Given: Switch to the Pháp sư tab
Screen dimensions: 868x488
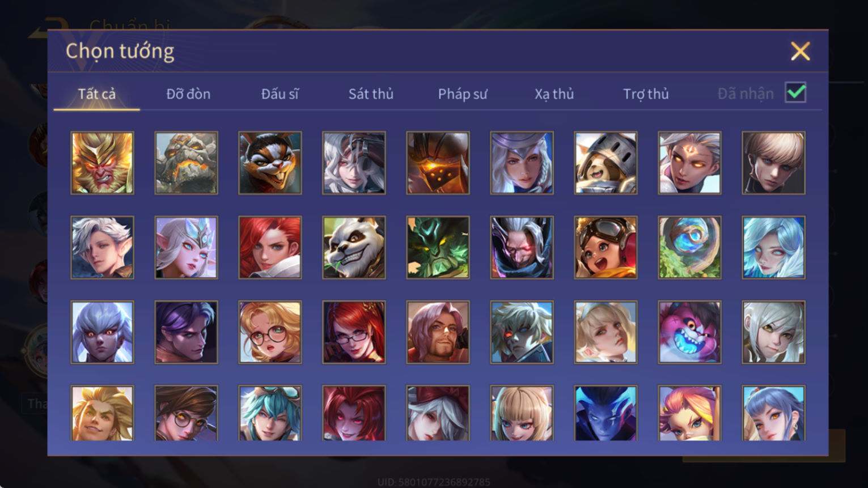Looking at the screenshot, I should (462, 94).
